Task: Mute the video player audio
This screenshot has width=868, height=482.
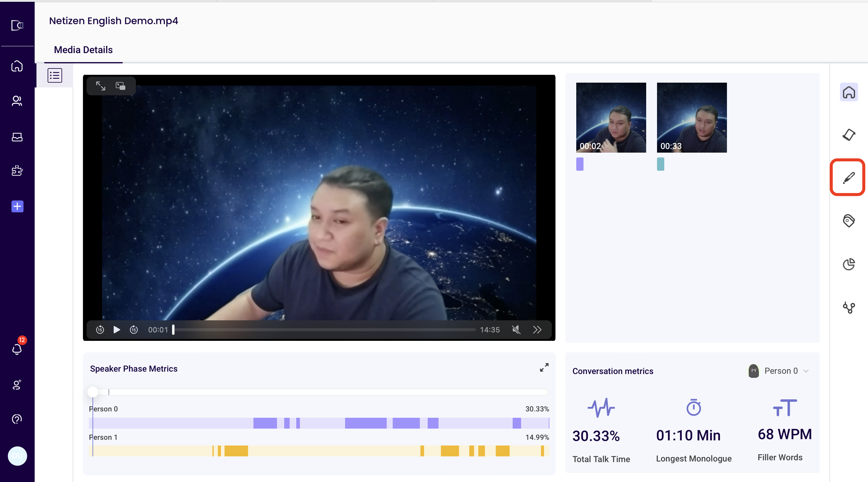Action: click(x=516, y=330)
